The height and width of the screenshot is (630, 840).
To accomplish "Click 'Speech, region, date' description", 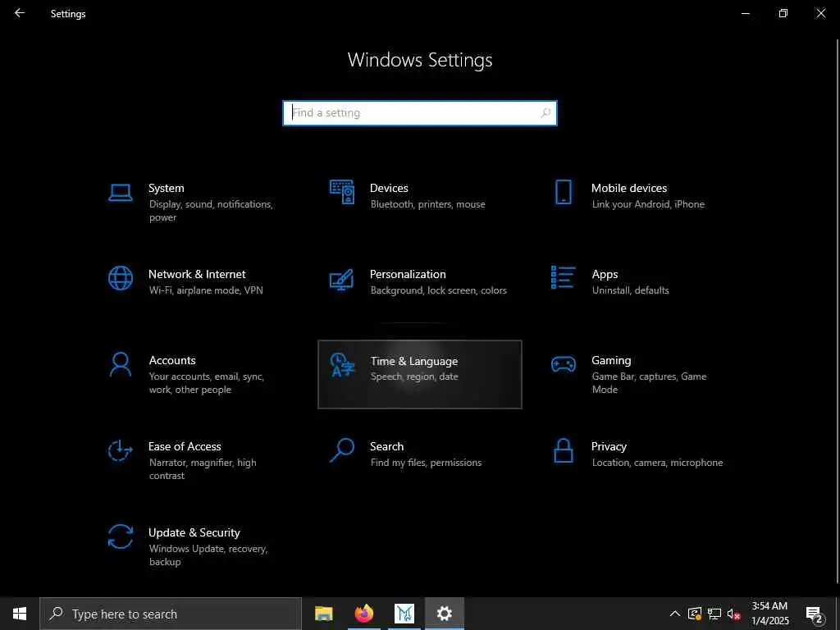I will click(414, 377).
